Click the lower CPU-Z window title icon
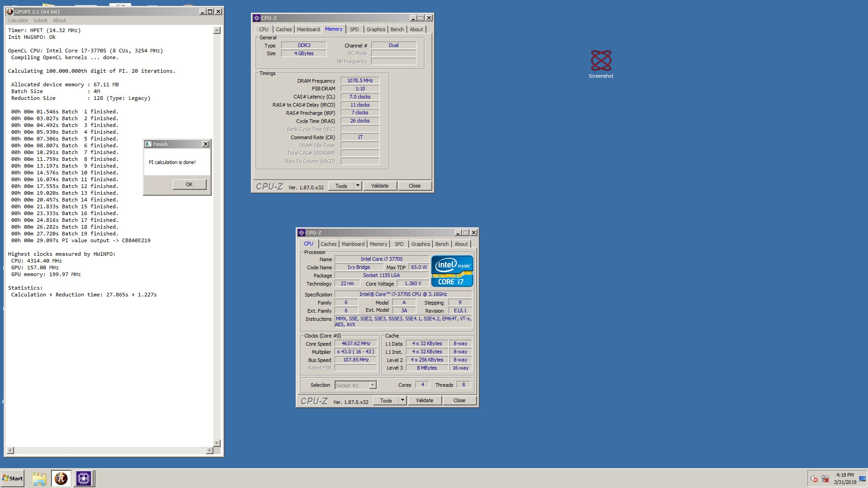868x488 pixels. 302,233
